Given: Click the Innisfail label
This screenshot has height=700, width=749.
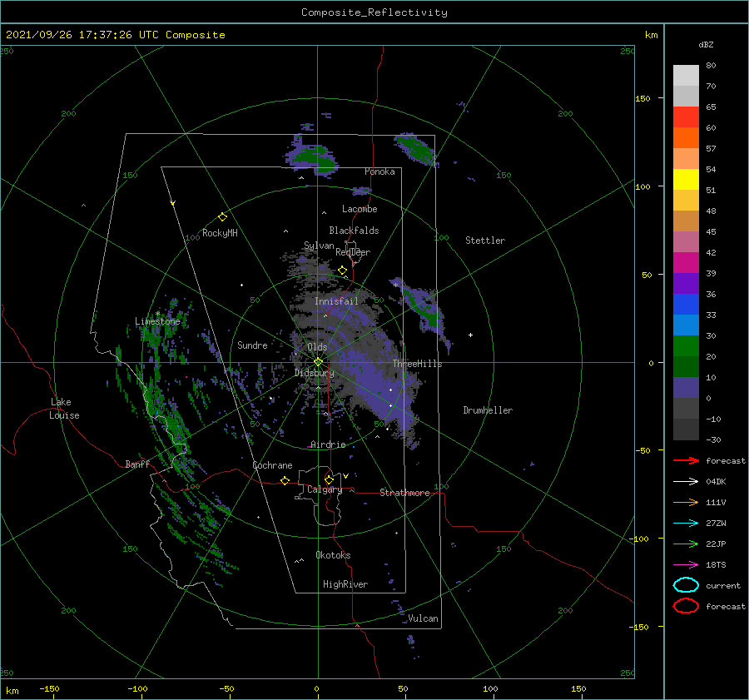Looking at the screenshot, I should [x=336, y=301].
